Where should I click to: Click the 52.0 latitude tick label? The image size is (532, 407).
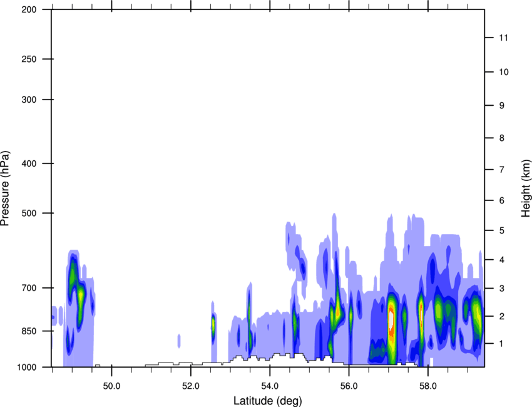point(191,386)
